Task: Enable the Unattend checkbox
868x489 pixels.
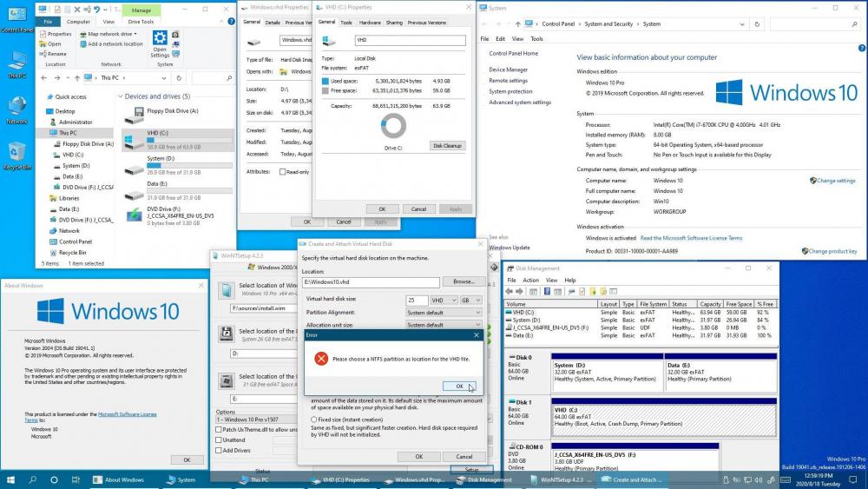Action: [218, 439]
